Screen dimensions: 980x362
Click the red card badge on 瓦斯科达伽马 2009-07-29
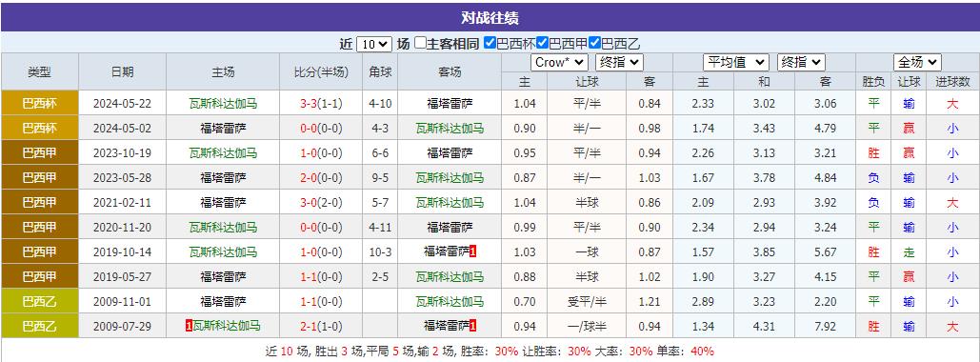point(189,326)
